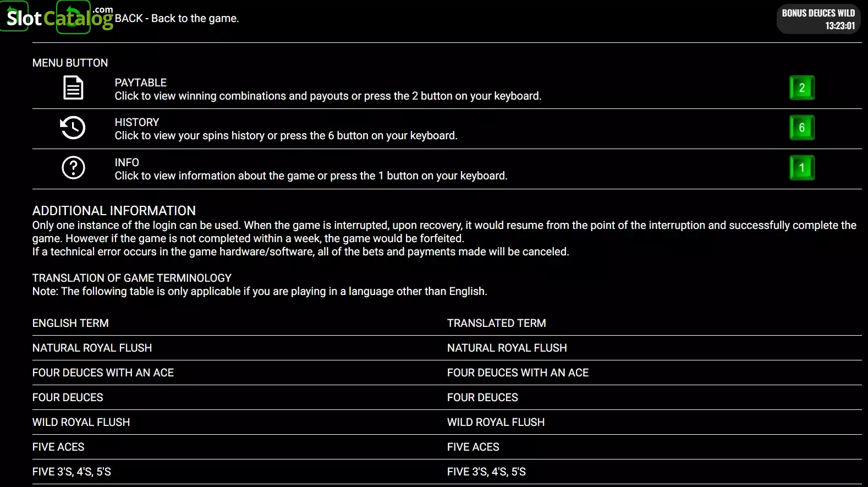Click the Paytable document icon
Screen dimensions: 868x487
73,88
